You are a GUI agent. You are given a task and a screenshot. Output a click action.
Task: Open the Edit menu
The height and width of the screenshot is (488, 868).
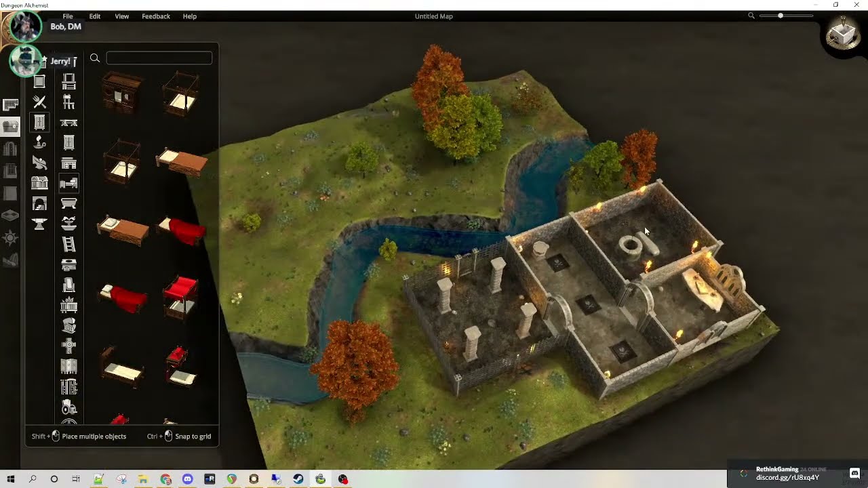[x=95, y=16]
